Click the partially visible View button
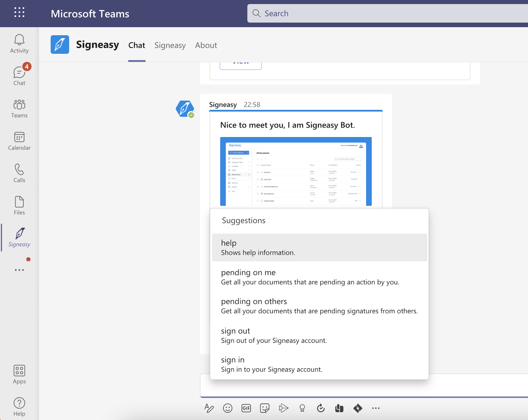 241,65
